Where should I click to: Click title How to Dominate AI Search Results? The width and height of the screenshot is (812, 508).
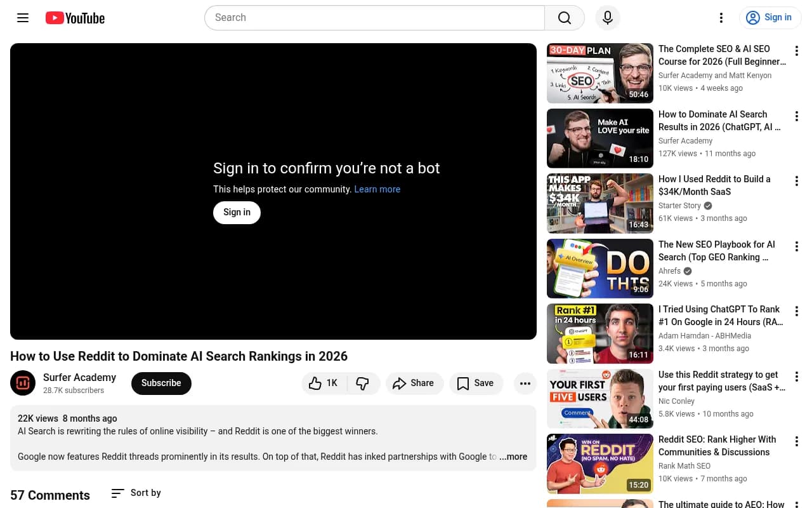pyautogui.click(x=719, y=121)
